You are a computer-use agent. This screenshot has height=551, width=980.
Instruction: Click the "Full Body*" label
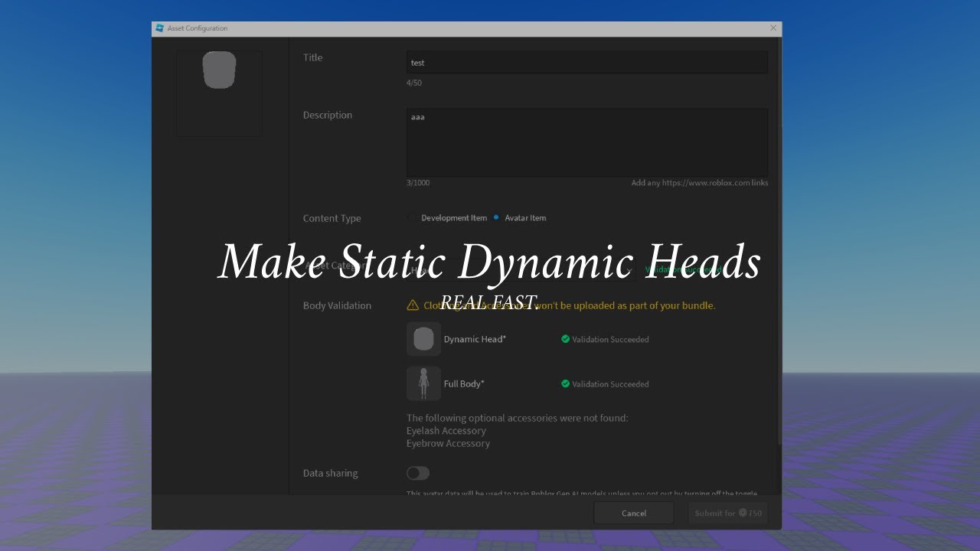[x=464, y=383]
